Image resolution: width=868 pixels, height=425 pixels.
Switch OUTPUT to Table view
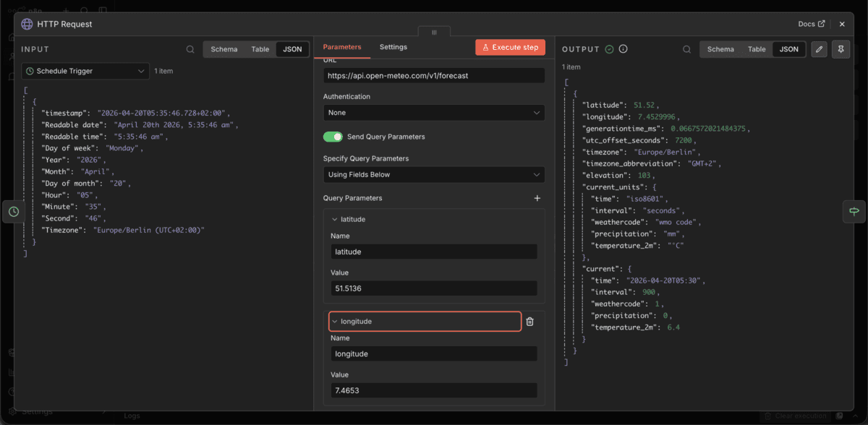click(757, 48)
